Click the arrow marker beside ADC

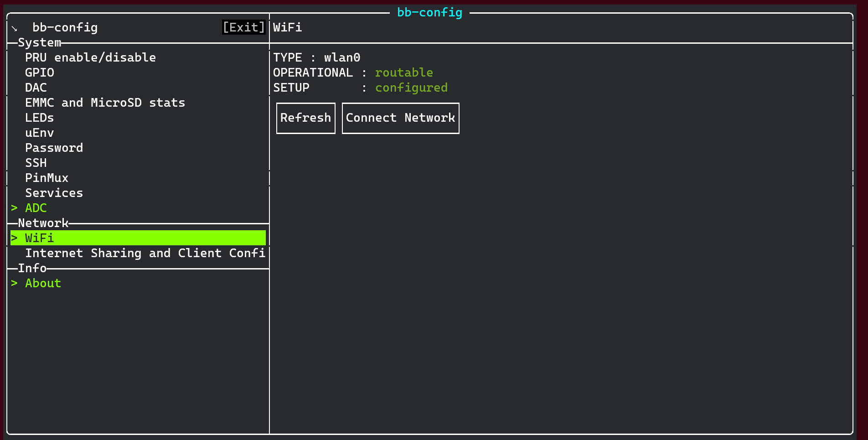pyautogui.click(x=14, y=208)
